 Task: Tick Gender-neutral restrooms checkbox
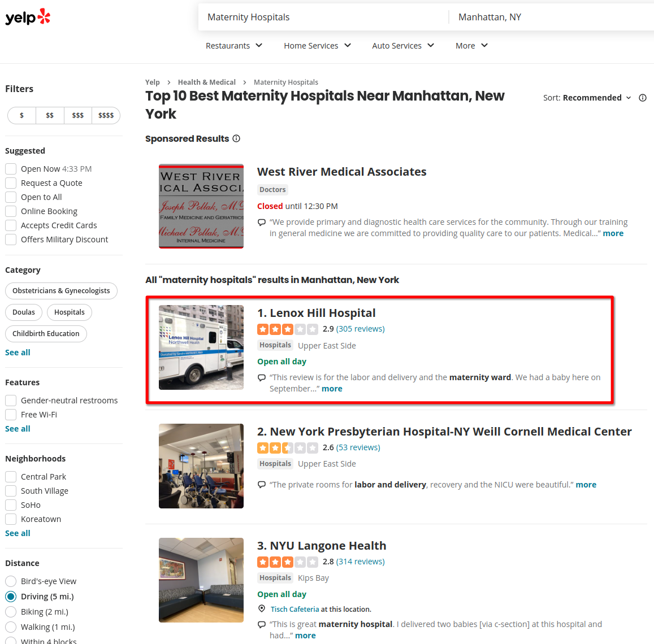(x=11, y=401)
